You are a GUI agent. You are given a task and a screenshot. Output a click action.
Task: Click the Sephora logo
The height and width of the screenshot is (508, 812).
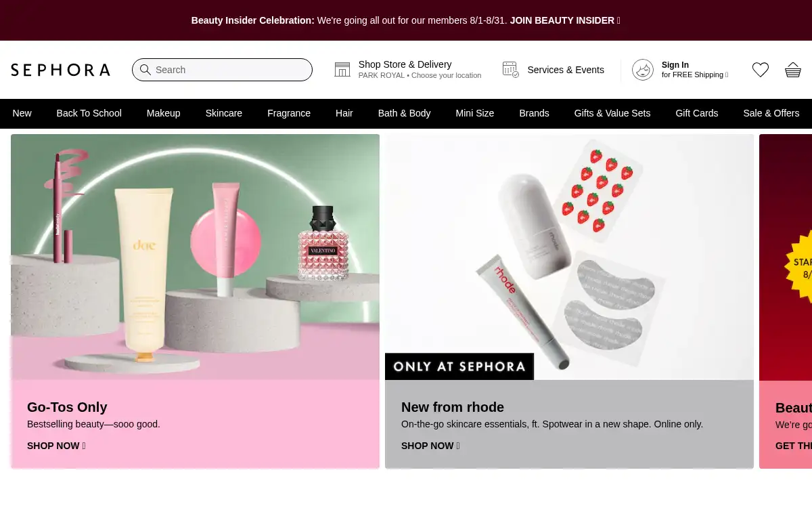[x=60, y=70]
